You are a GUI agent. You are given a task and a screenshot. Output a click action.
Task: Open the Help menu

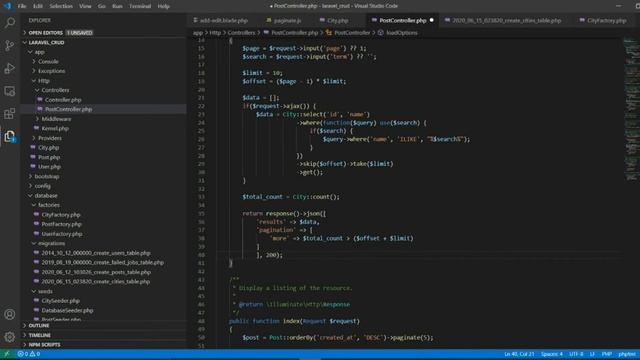coord(163,6)
